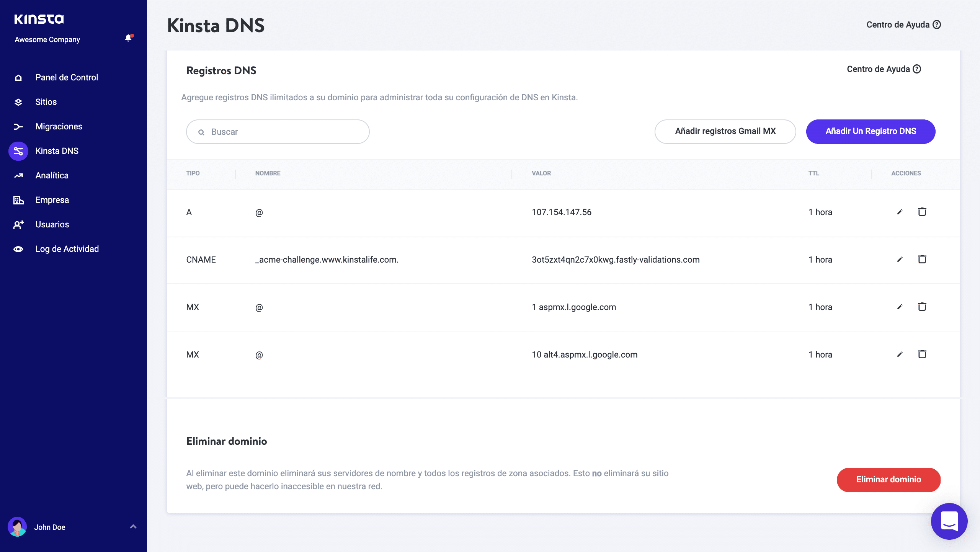The width and height of the screenshot is (980, 552).
Task: Click the Usuarios add-user icon
Action: click(18, 224)
